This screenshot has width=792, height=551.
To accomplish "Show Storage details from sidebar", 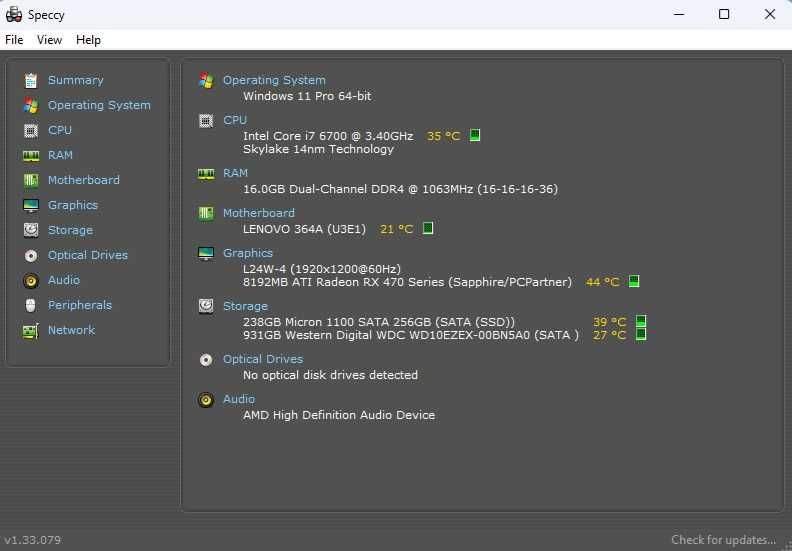I will 70,230.
